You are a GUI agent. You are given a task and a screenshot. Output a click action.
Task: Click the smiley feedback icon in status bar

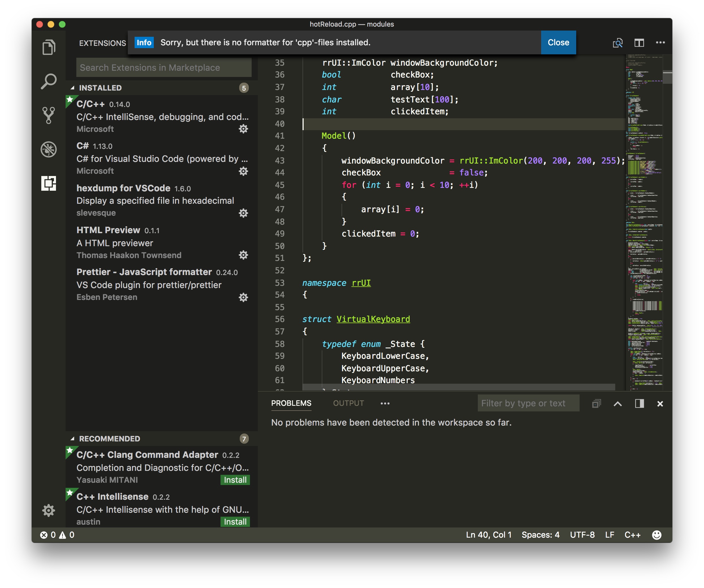tap(657, 535)
